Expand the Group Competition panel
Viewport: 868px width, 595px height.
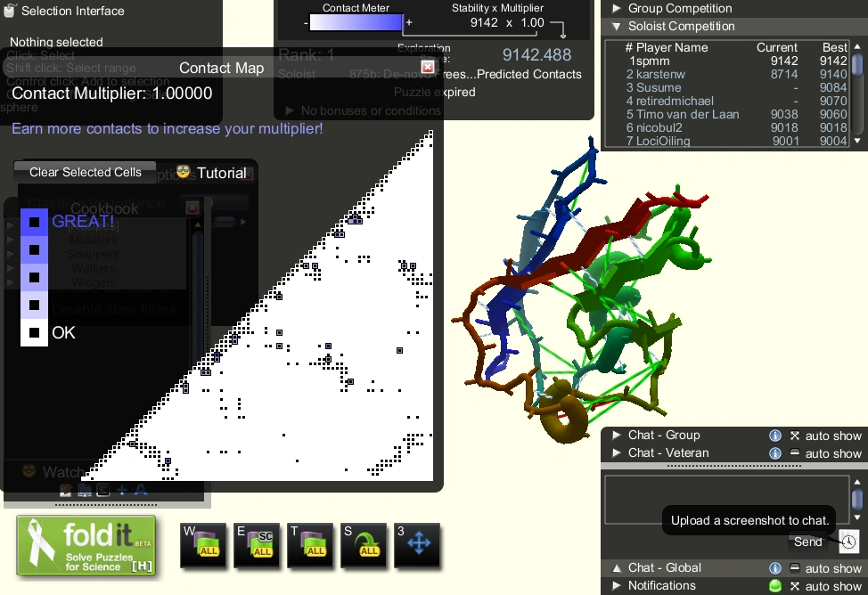[x=616, y=8]
